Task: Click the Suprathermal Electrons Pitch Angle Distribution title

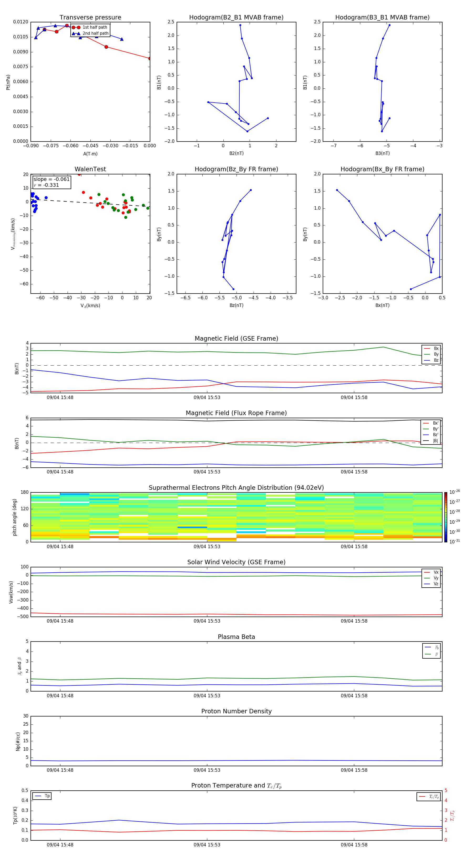Action: [236, 488]
